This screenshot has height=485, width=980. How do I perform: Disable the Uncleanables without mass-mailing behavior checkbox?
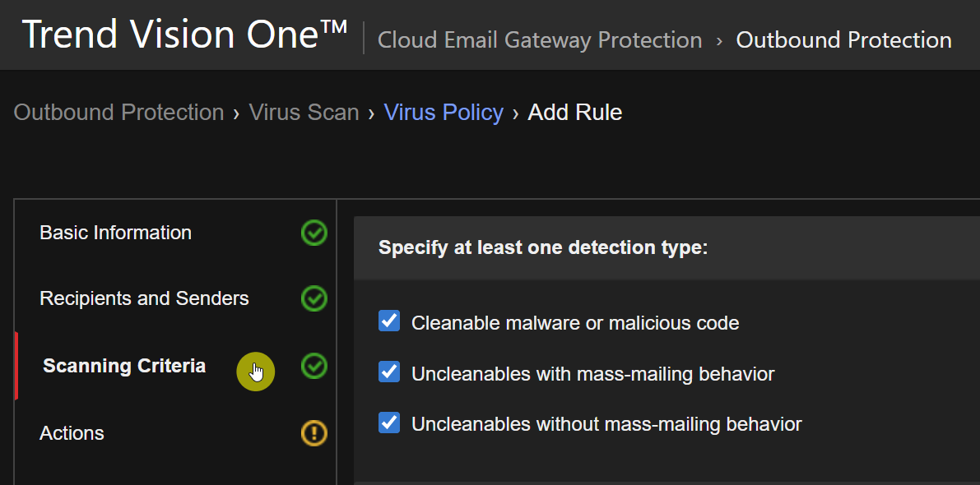tap(389, 423)
